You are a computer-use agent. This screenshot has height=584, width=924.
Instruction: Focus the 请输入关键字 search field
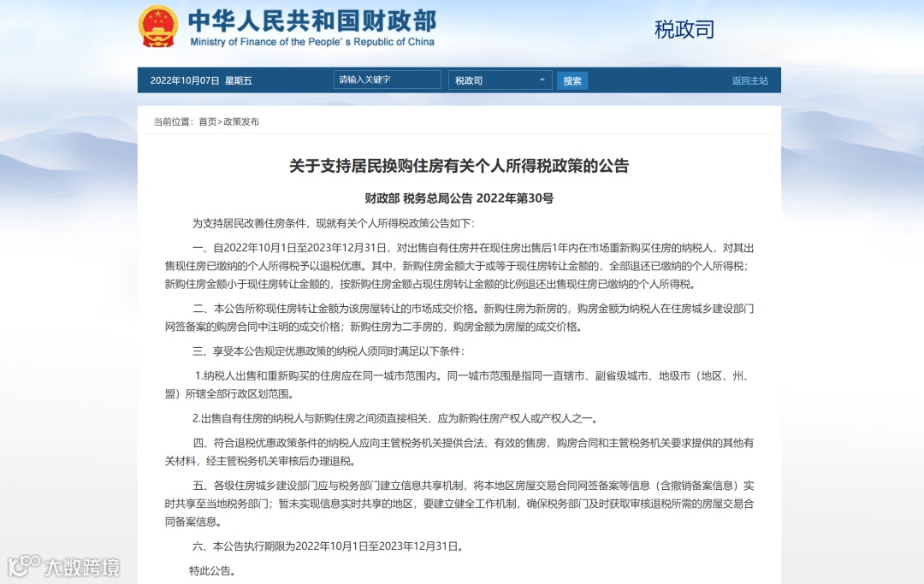tap(388, 80)
